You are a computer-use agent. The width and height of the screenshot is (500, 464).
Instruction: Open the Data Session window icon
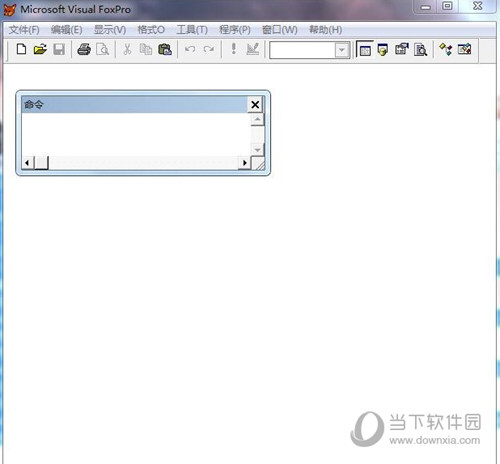[x=383, y=50]
